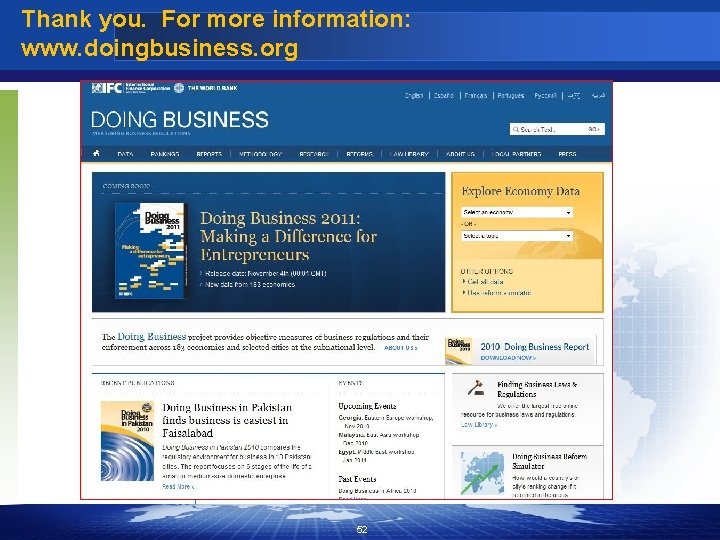Click the 2010 report cover thumbnail

point(458,351)
